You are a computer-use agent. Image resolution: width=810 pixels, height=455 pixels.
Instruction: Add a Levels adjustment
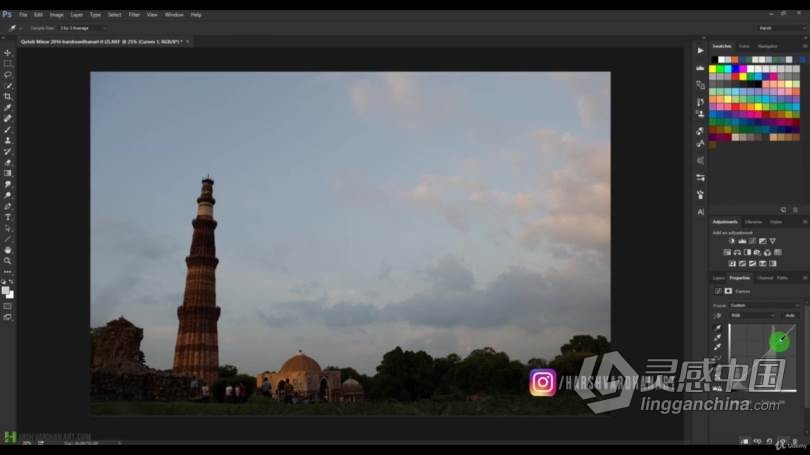point(742,241)
